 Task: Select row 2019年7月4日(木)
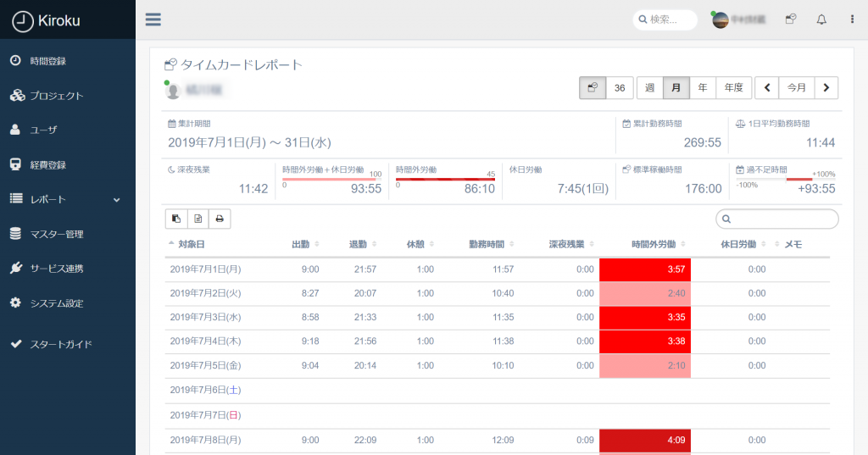[x=497, y=341]
